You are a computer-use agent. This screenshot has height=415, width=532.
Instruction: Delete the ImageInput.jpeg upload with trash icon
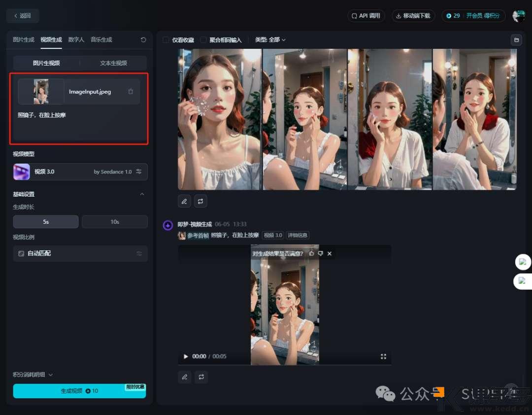click(131, 92)
